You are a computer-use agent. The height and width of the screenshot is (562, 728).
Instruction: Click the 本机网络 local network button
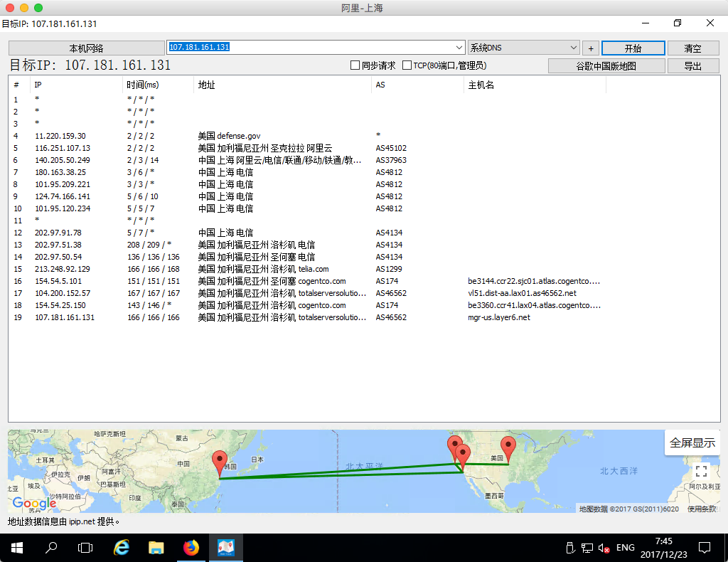pyautogui.click(x=86, y=48)
